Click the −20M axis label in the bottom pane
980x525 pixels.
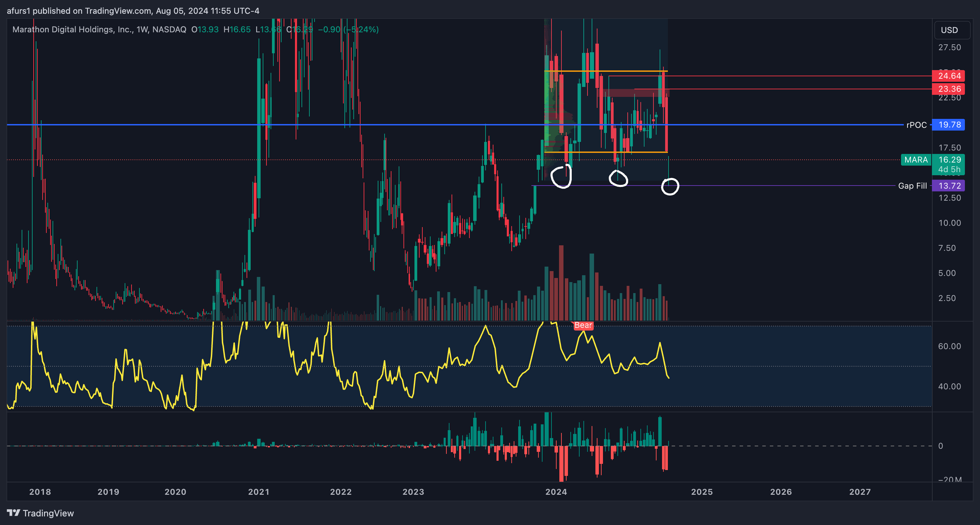point(950,479)
